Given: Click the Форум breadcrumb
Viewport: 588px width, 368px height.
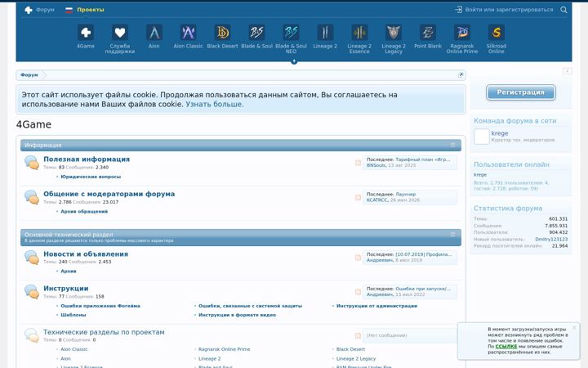Looking at the screenshot, I should (x=29, y=75).
